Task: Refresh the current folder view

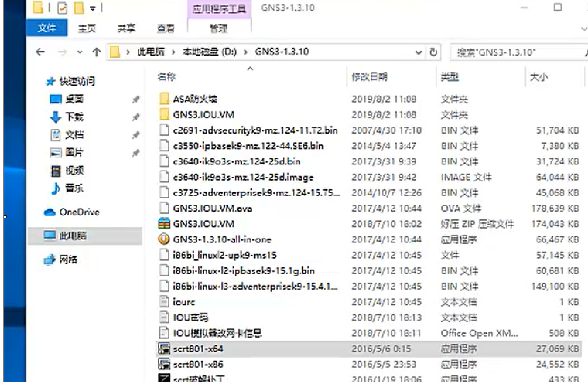Action: (433, 52)
